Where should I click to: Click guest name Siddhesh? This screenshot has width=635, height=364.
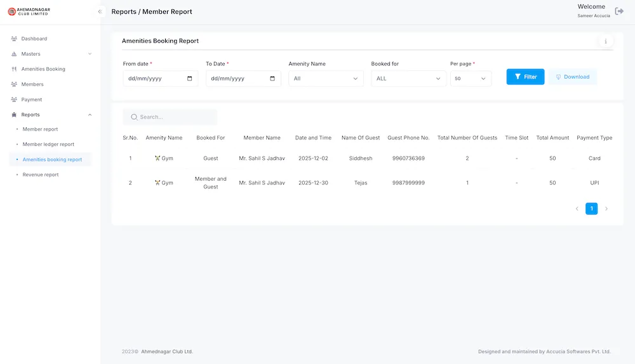[361, 159]
